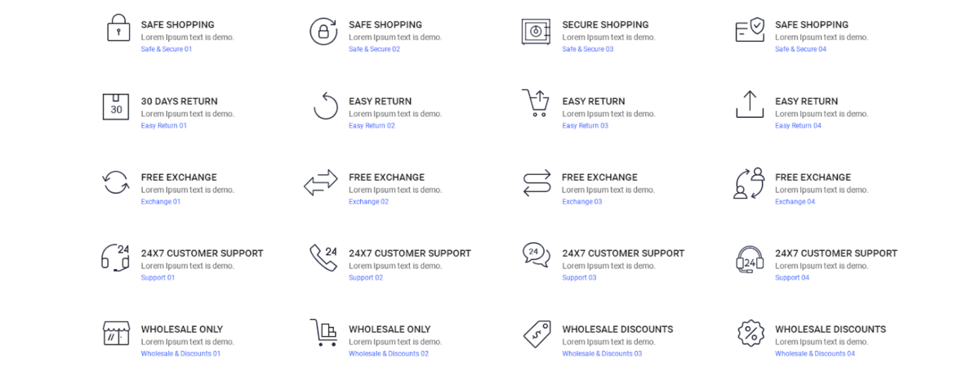Click the storefront Wholesale Only icon

tap(116, 333)
